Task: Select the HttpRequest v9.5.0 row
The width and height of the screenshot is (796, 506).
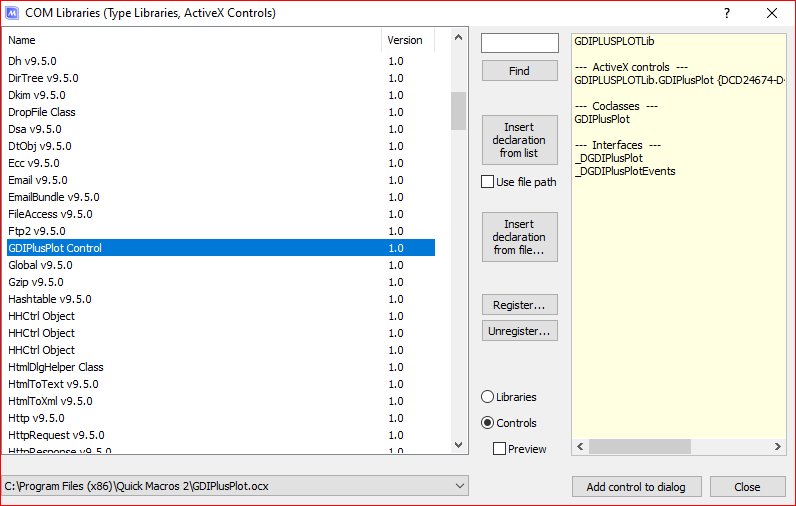Action: pos(221,435)
